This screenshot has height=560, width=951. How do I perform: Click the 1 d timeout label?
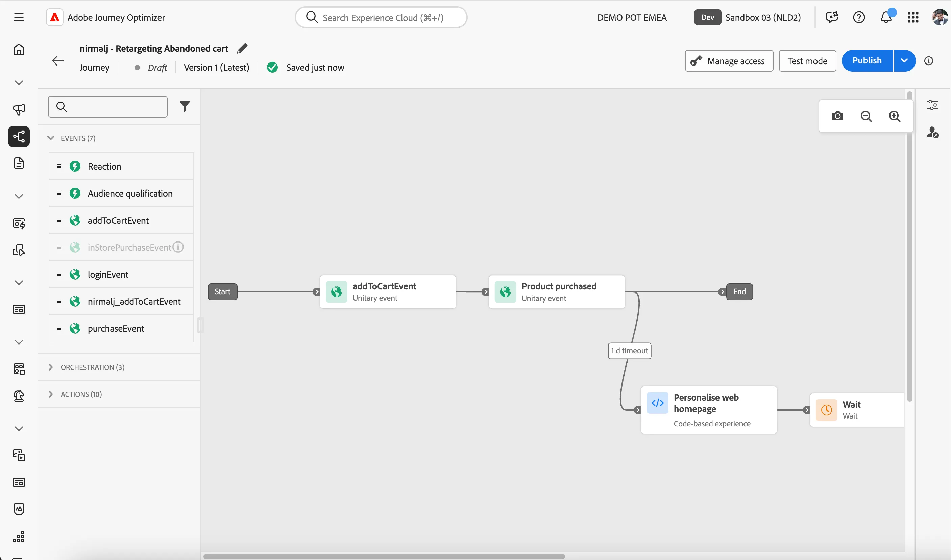coord(629,351)
